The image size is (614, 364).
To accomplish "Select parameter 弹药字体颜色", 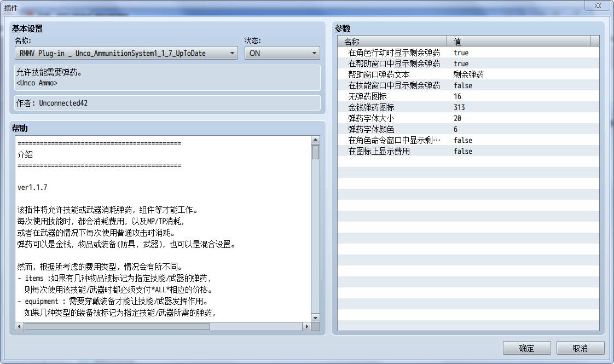I will pos(371,129).
